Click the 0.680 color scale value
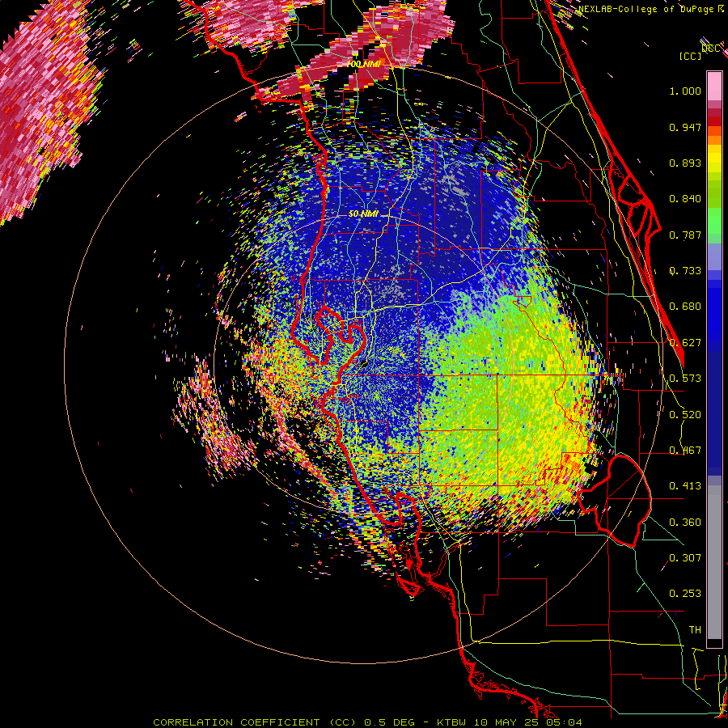The height and width of the screenshot is (728, 728). 685,307
